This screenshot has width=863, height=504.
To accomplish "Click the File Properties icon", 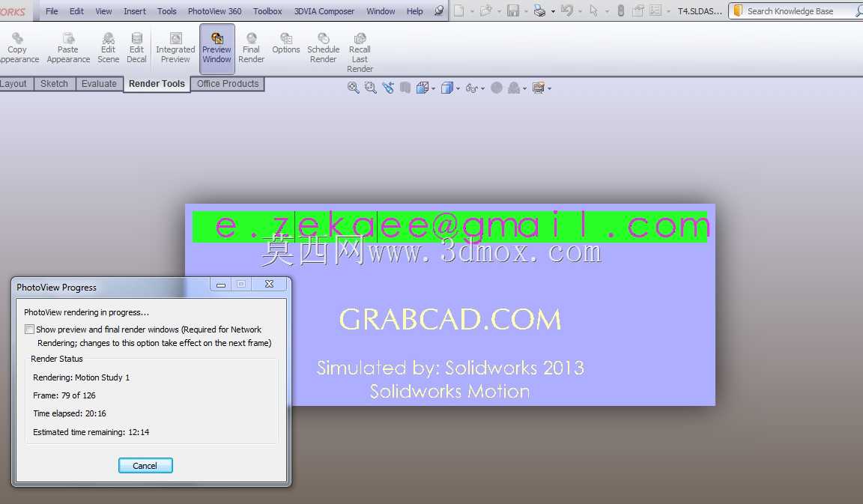I will pyautogui.click(x=638, y=10).
